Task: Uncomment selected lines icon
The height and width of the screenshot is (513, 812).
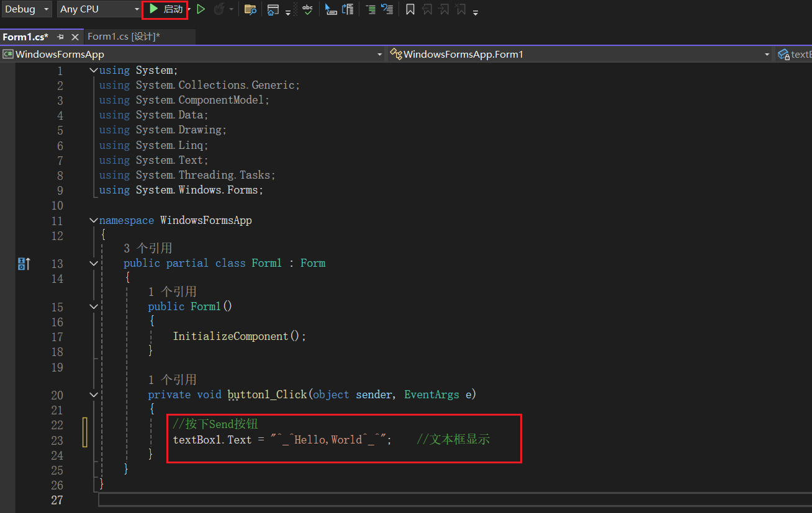Action: point(387,9)
